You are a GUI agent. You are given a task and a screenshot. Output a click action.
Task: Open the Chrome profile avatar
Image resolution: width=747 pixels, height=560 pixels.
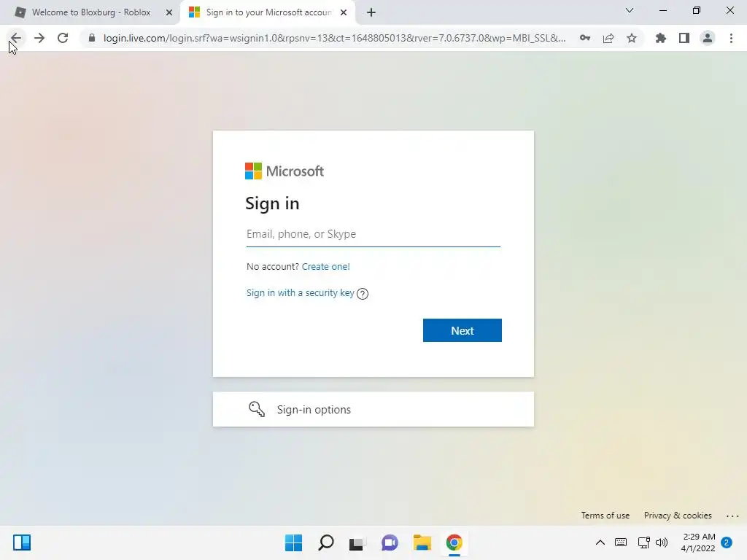click(x=708, y=38)
